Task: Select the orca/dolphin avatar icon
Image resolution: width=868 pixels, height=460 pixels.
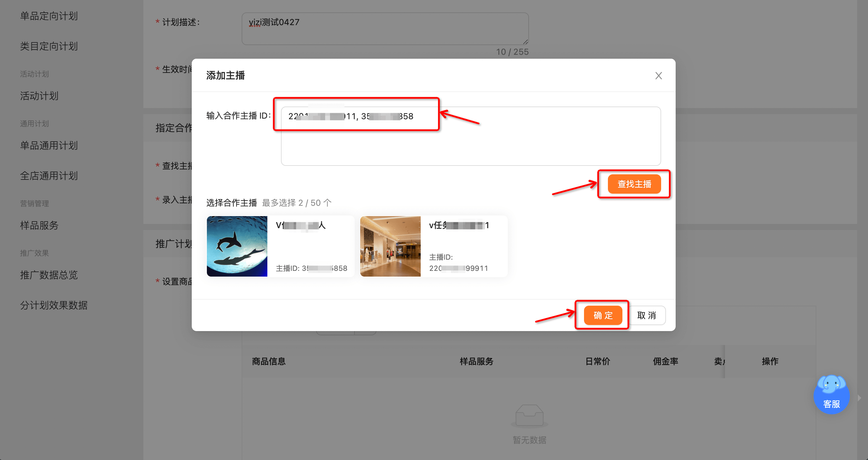Action: click(x=237, y=245)
